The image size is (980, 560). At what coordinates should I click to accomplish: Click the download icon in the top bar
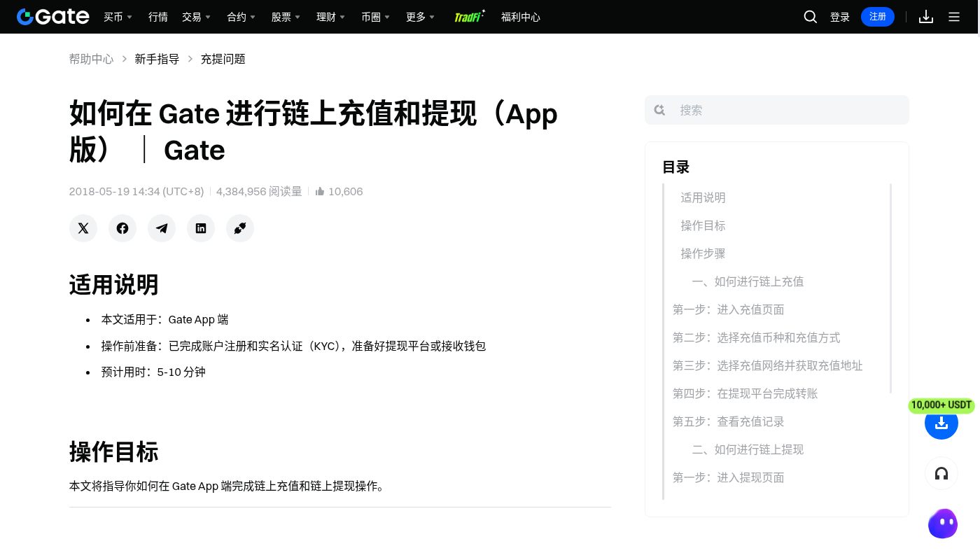[x=926, y=17]
